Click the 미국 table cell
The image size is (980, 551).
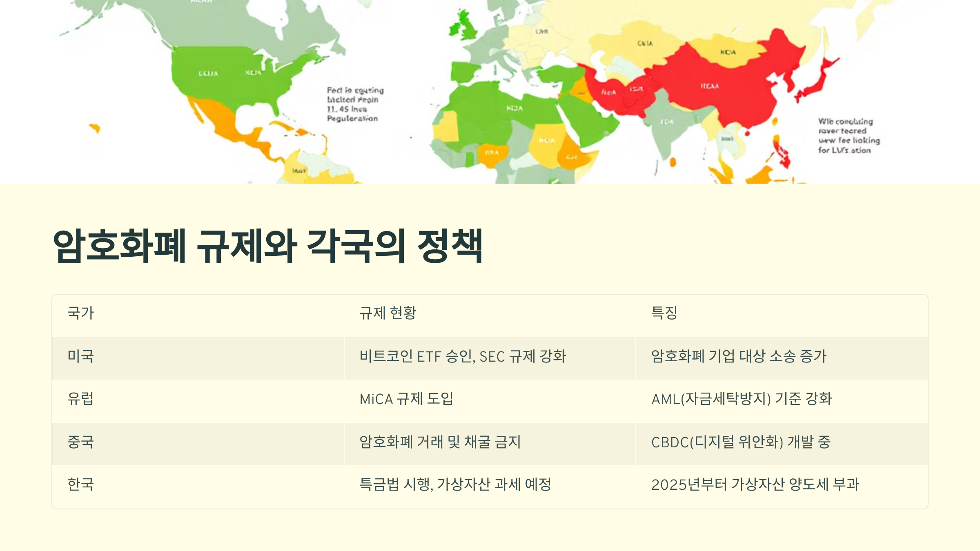point(80,356)
